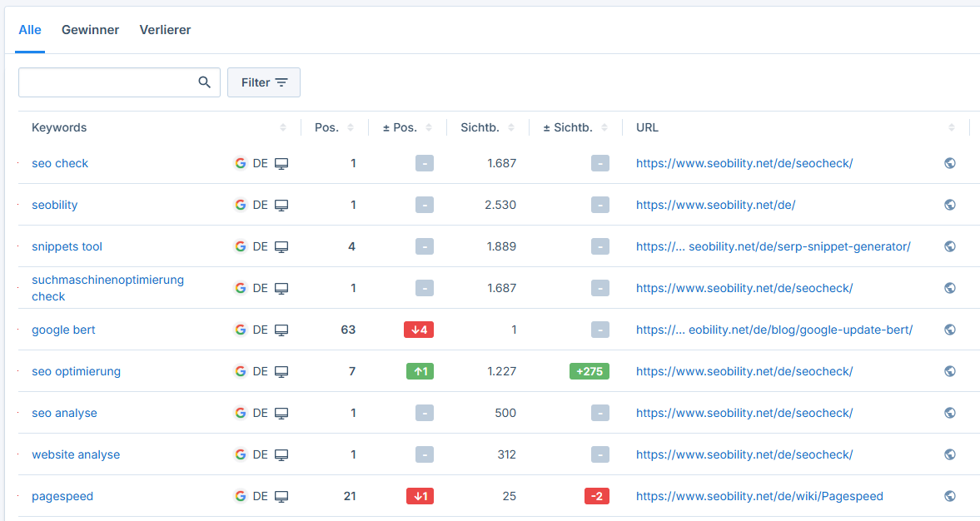The image size is (980, 521).
Task: Open the seo analyse keyword link
Action: point(64,413)
